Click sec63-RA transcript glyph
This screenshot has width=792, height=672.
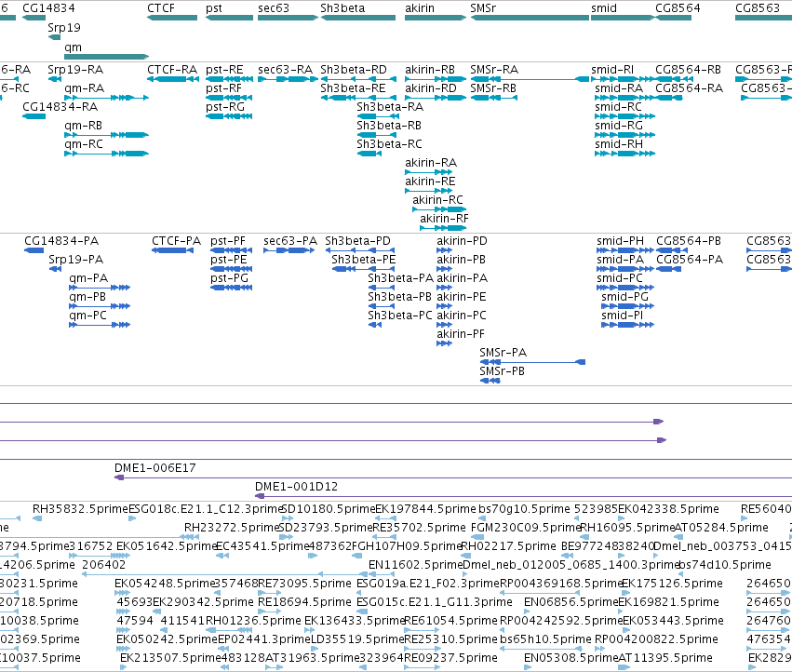[x=288, y=79]
